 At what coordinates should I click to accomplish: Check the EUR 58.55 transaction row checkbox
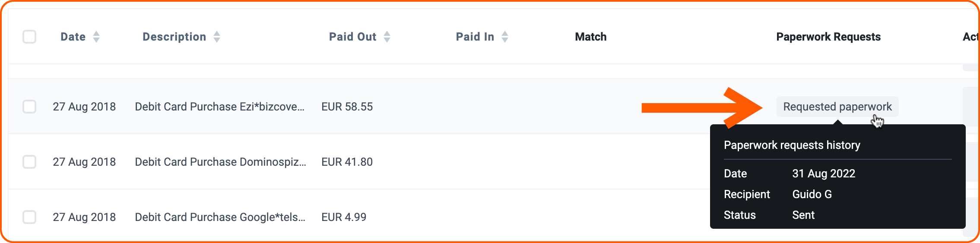point(29,107)
